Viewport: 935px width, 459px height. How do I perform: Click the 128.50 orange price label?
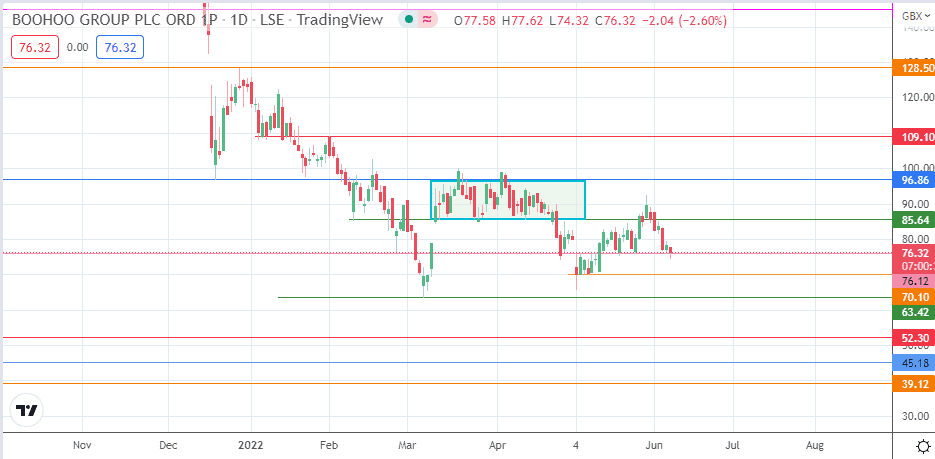click(914, 69)
